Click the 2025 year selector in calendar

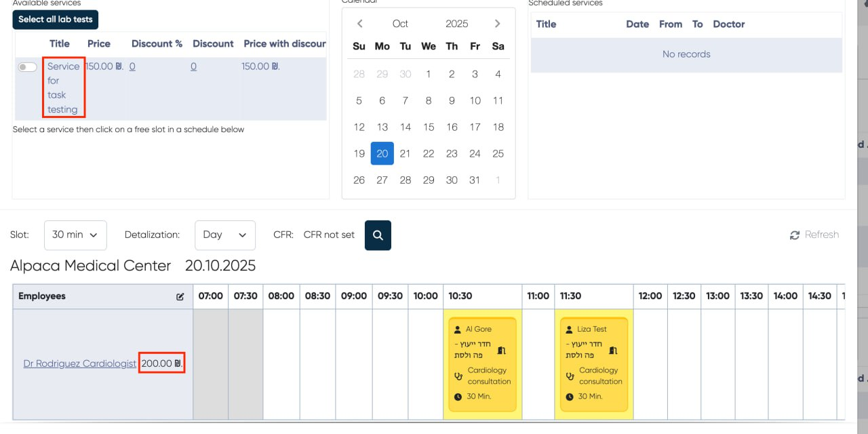point(456,24)
